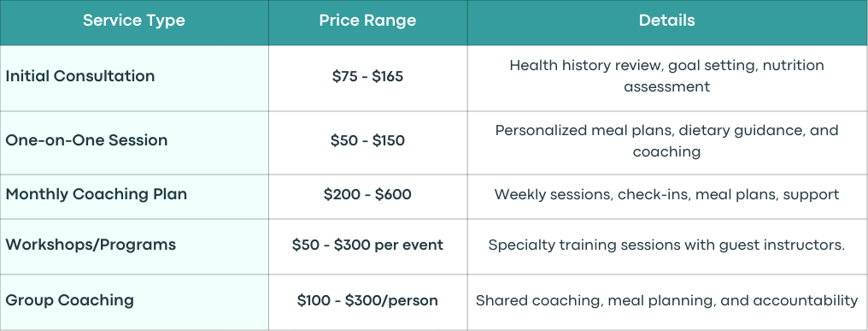
Task: Select the Weekly sessions, check-ins details cell
Action: tap(667, 197)
